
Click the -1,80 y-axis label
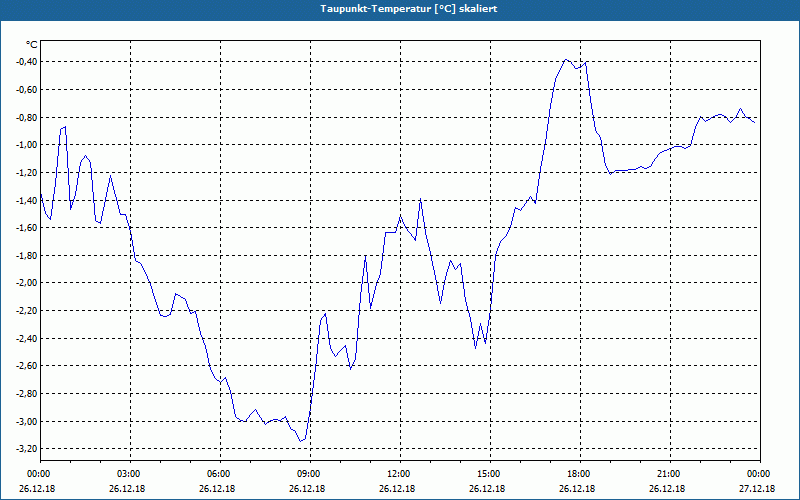pos(28,256)
